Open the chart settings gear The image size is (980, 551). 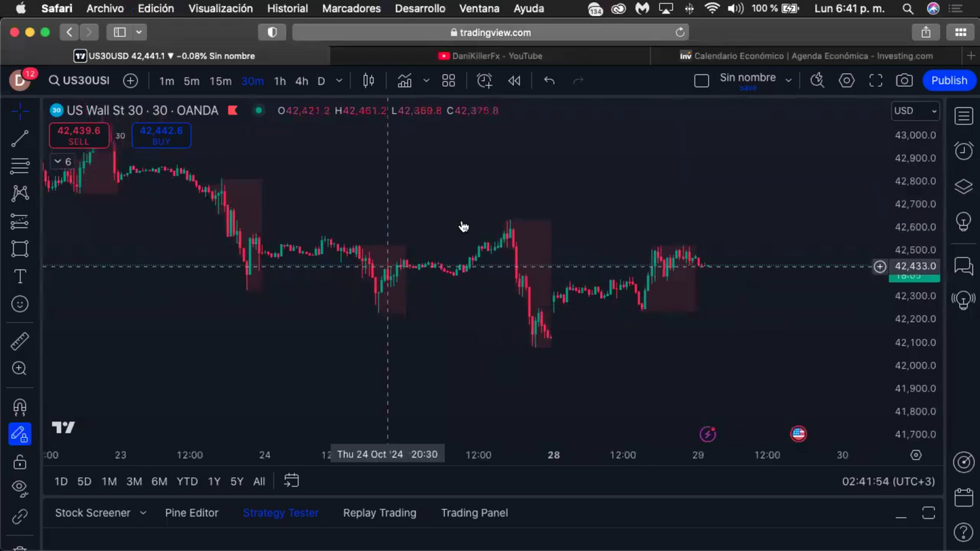(x=846, y=81)
